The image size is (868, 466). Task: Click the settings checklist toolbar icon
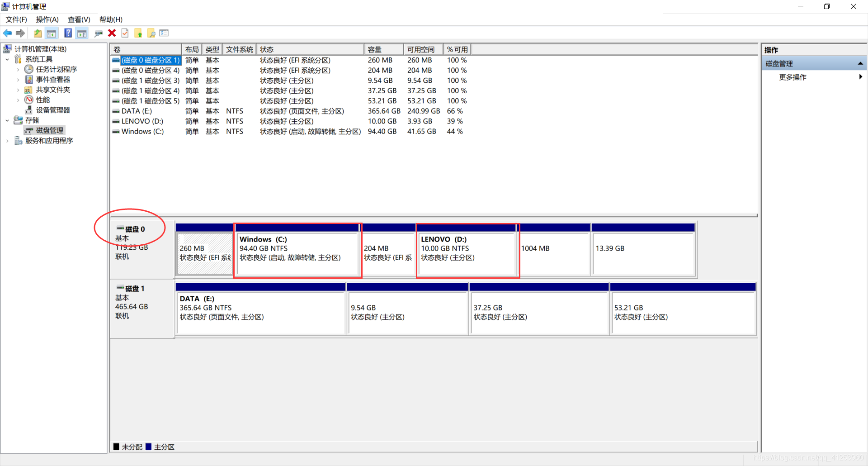(x=164, y=33)
